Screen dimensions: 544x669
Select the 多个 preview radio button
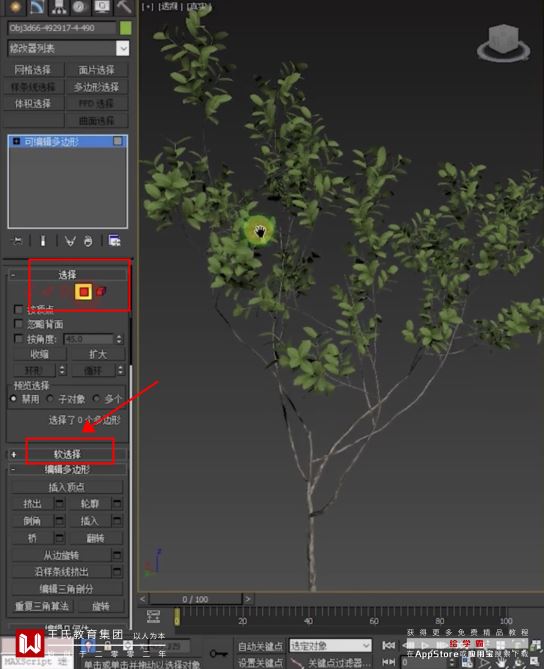96,398
